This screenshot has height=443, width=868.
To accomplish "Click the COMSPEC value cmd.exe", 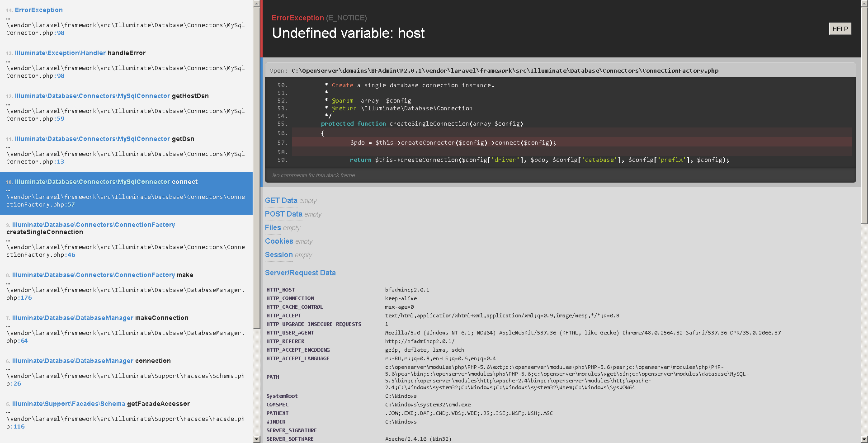I will [428, 405].
